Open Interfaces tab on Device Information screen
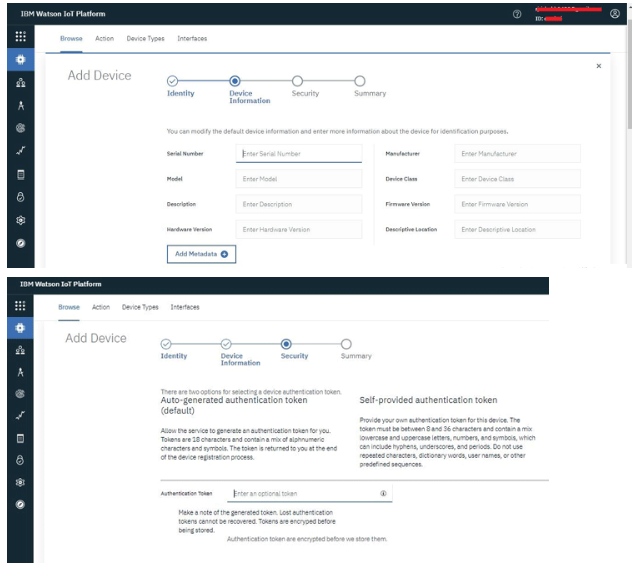 click(x=192, y=38)
